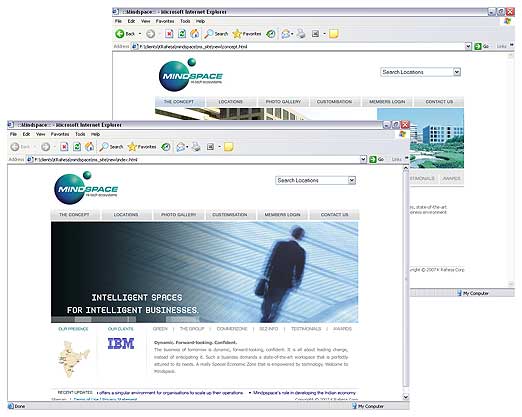Click Stop icon in back concept.html window

[169, 34]
